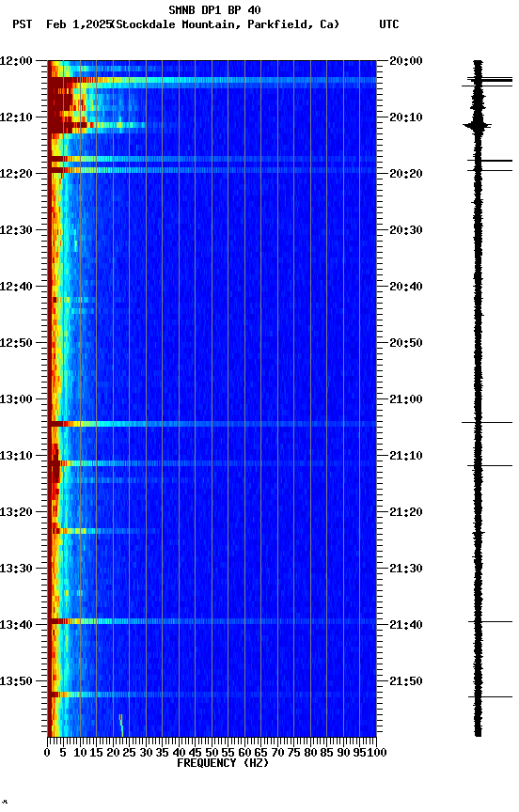Click the 50 Hz frequency tick label
Screen dimensions: 519x812
[212, 753]
